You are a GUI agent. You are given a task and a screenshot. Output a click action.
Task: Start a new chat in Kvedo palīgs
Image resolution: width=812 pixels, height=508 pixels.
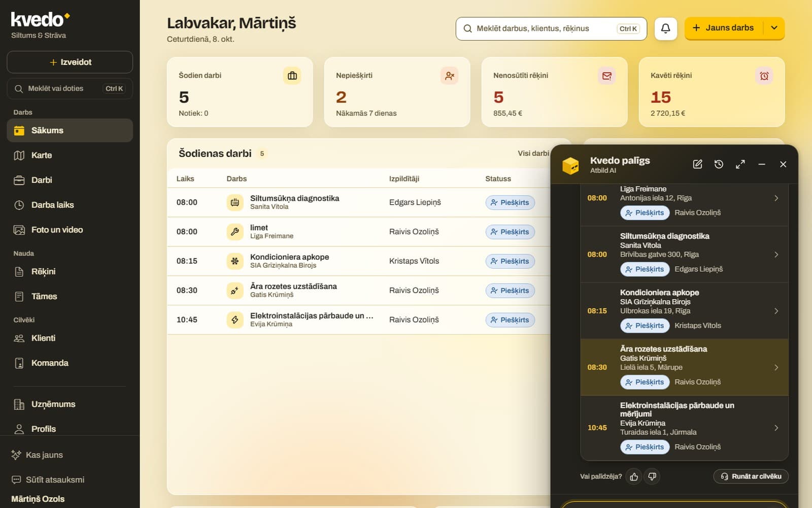[x=697, y=164]
